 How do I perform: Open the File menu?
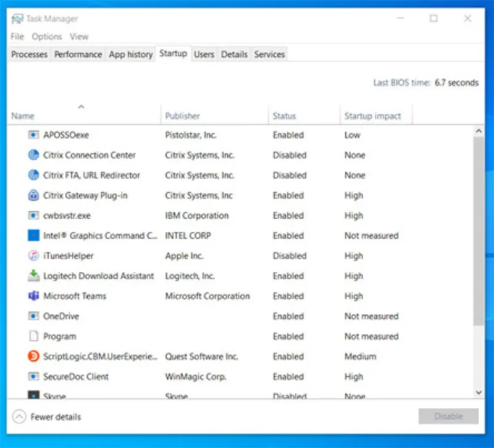(x=17, y=36)
